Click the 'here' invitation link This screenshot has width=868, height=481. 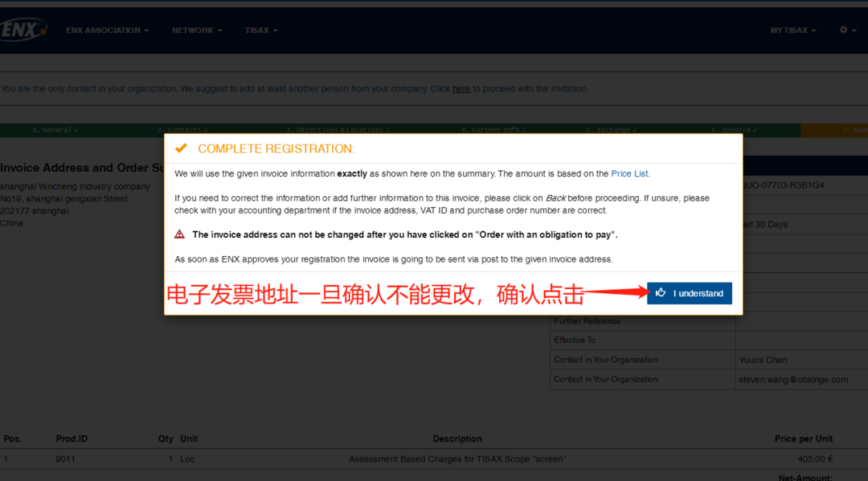[x=461, y=88]
